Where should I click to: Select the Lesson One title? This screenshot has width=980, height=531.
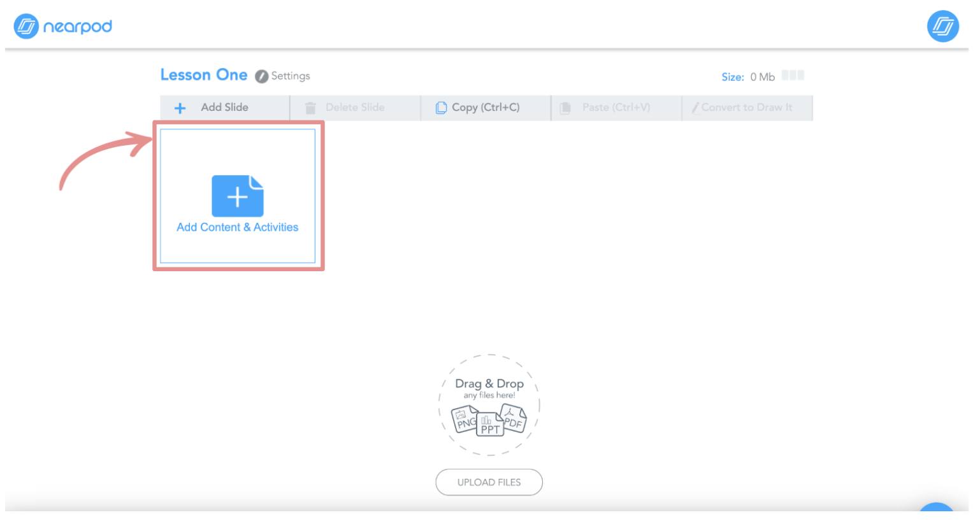point(203,75)
